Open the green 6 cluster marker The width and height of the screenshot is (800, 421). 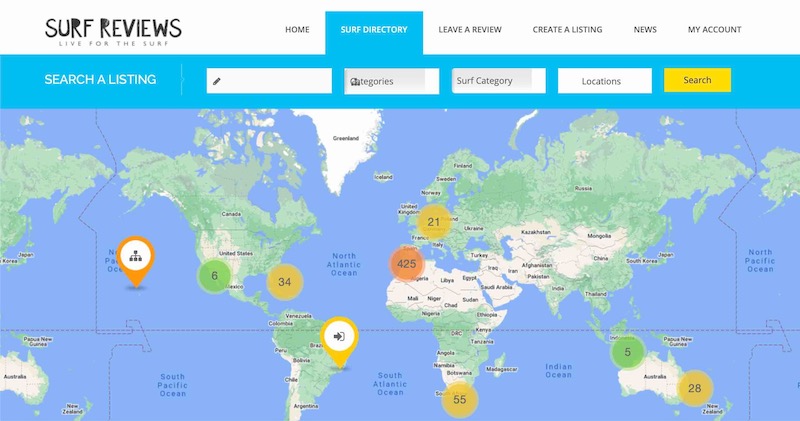pyautogui.click(x=214, y=276)
